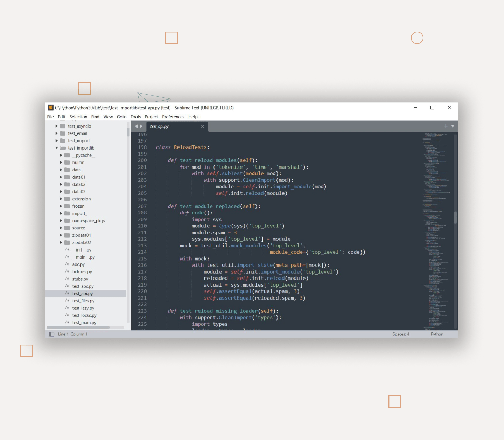This screenshot has width=504, height=440.
Task: Click the namespace_pkgs folder icon
Action: (x=67, y=221)
